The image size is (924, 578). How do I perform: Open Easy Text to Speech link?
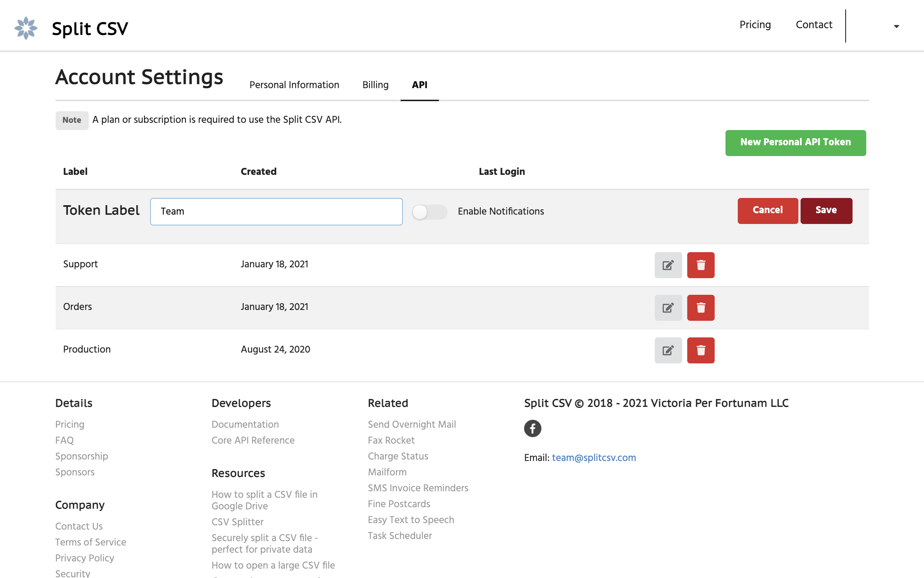[411, 519]
